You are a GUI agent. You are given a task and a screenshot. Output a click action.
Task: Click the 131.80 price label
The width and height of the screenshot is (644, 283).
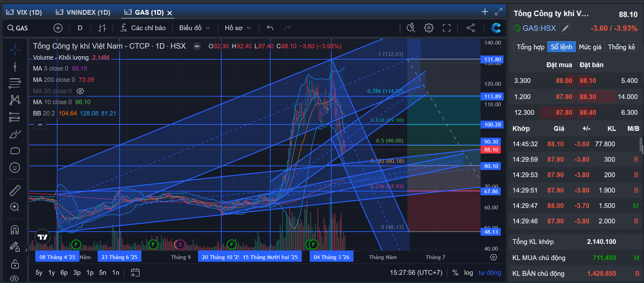point(493,59)
